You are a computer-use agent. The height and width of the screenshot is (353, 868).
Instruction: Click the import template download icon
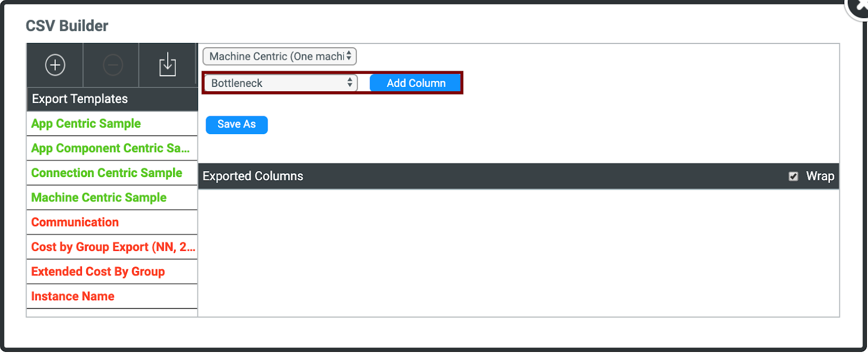(168, 65)
